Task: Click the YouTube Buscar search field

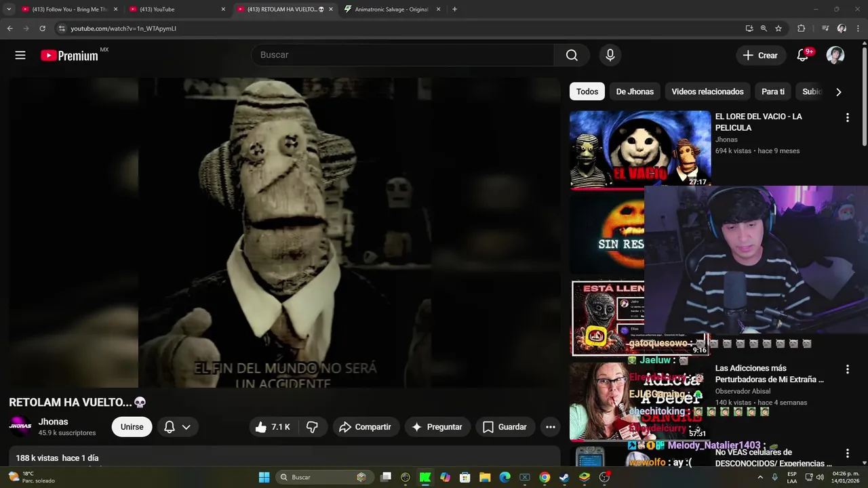Action: (x=403, y=55)
